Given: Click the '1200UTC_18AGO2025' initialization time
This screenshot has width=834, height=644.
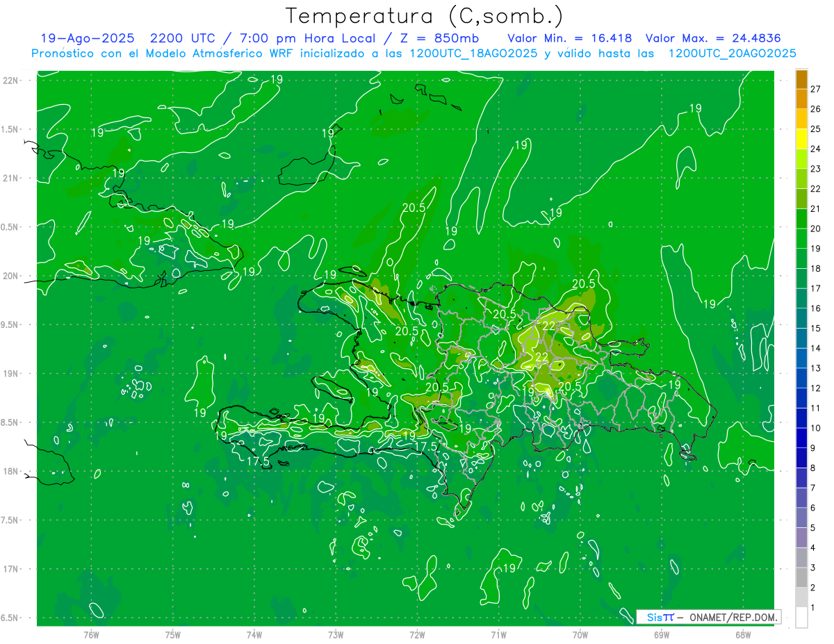Looking at the screenshot, I should (x=473, y=53).
